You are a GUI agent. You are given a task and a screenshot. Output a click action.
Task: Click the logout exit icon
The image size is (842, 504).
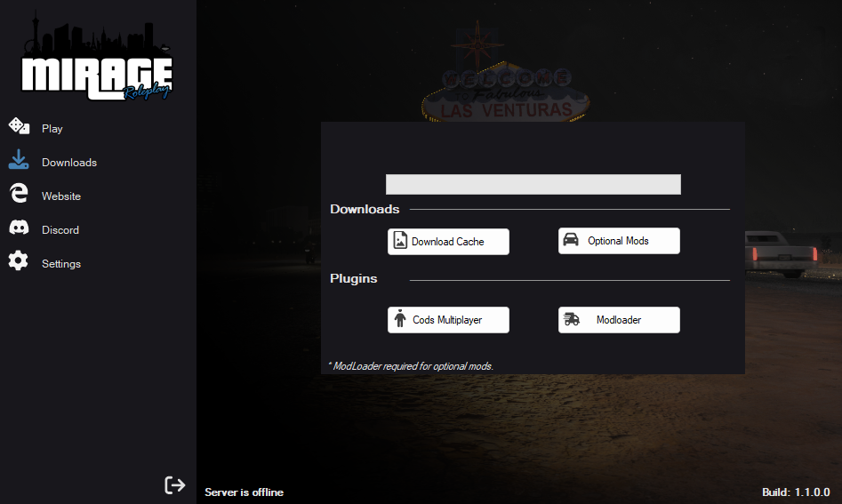(174, 485)
